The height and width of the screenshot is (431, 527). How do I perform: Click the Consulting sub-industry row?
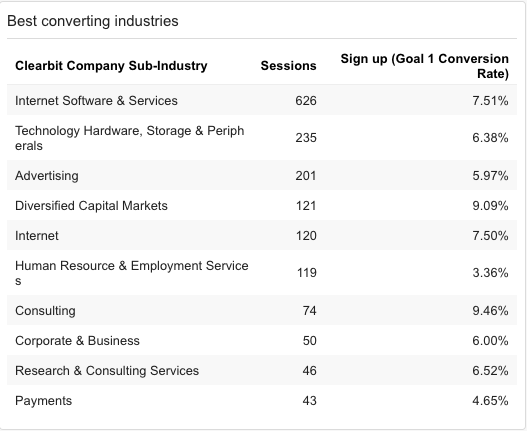coord(262,310)
